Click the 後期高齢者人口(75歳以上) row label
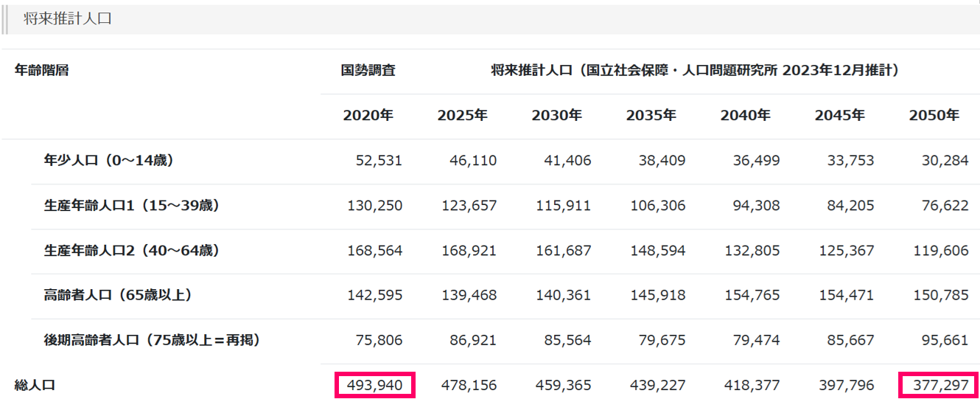The width and height of the screenshot is (980, 399). pyautogui.click(x=153, y=340)
